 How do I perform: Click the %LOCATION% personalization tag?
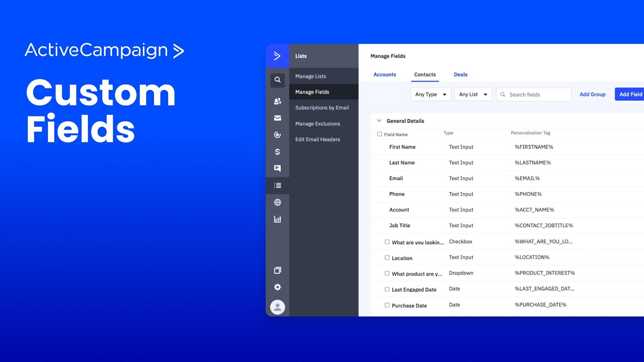click(x=532, y=257)
